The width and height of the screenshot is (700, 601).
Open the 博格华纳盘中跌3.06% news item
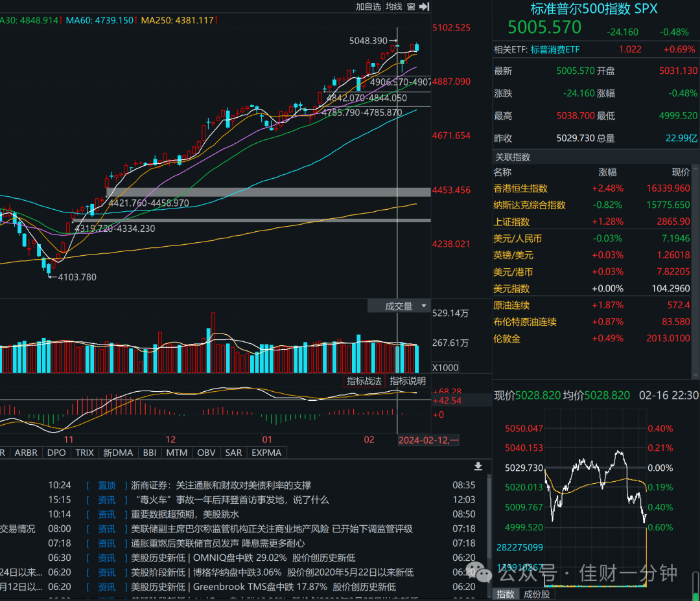[x=272, y=573]
